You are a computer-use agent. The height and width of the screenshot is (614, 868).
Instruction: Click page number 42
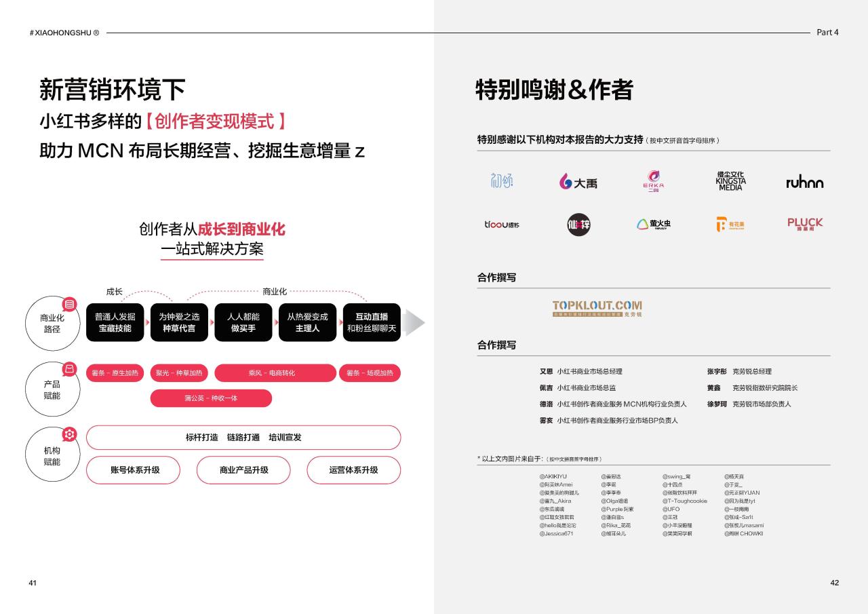click(835, 583)
